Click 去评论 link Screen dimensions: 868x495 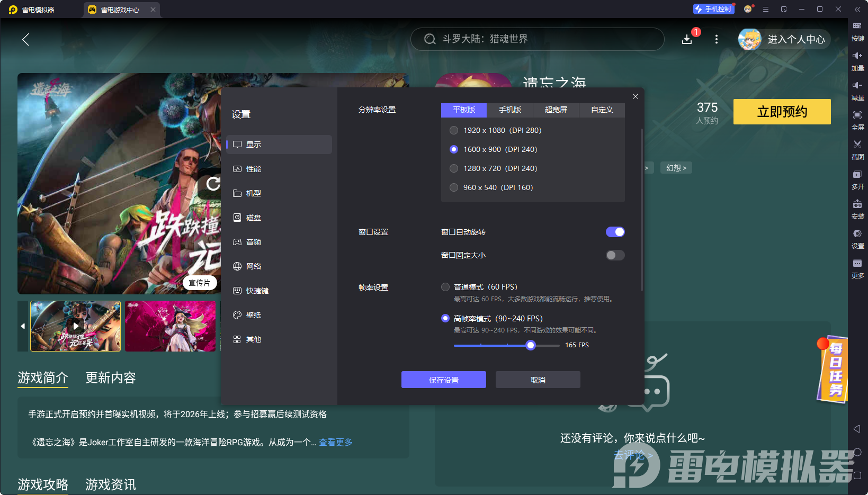633,455
